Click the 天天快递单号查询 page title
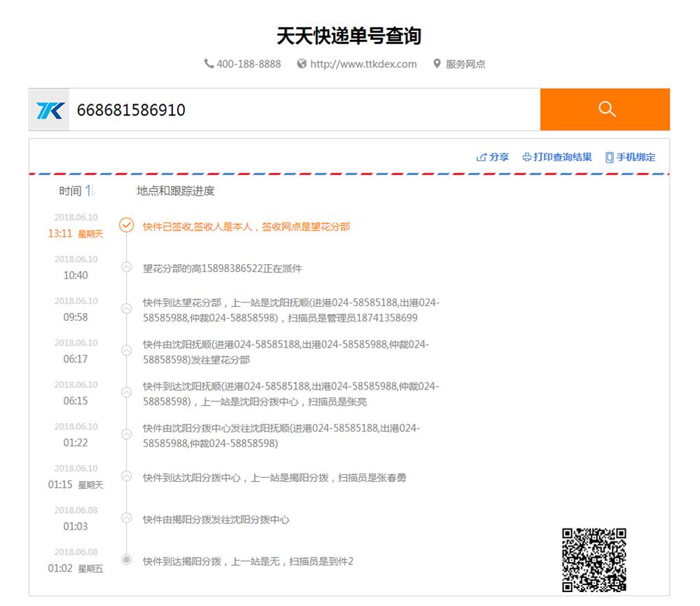Viewport: 700px width, 606px height. pos(349,36)
